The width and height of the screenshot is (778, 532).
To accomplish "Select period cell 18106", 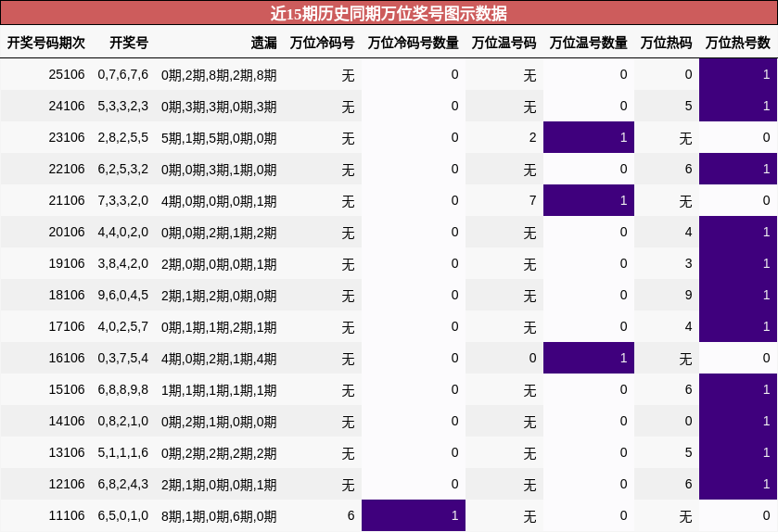I will (67, 295).
